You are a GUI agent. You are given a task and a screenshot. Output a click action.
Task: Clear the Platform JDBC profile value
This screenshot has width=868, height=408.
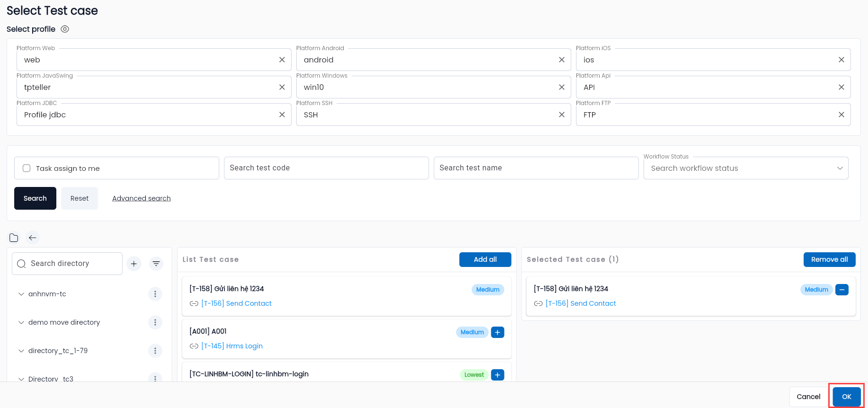coord(282,115)
